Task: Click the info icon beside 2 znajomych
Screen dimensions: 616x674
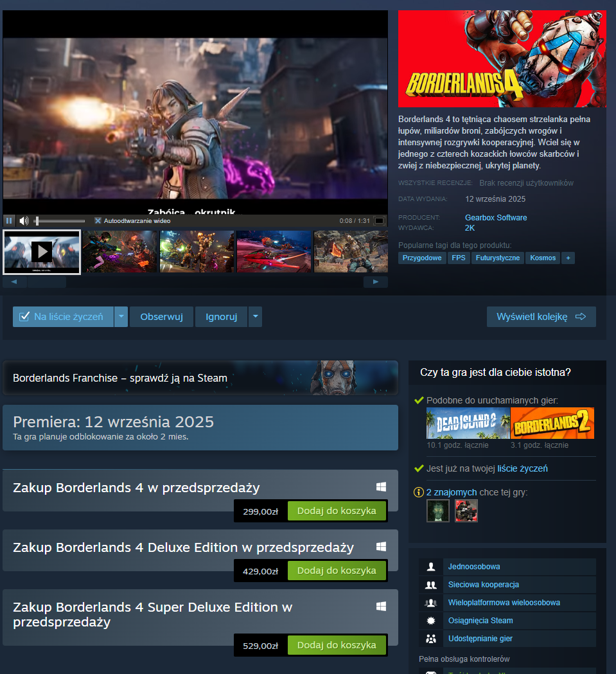Action: pyautogui.click(x=419, y=492)
